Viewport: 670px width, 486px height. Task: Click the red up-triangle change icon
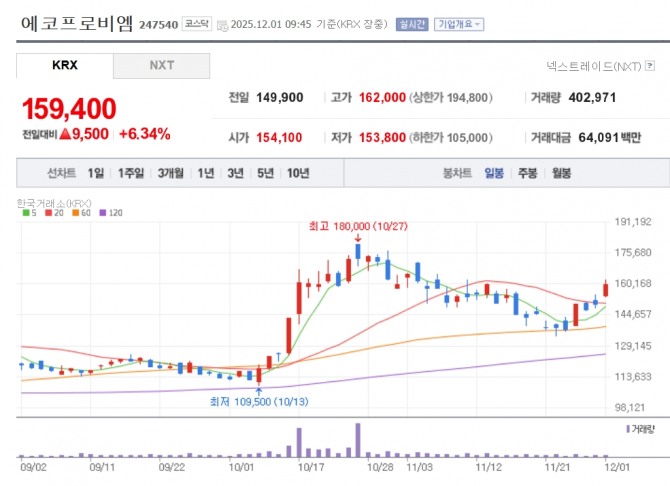[65, 134]
